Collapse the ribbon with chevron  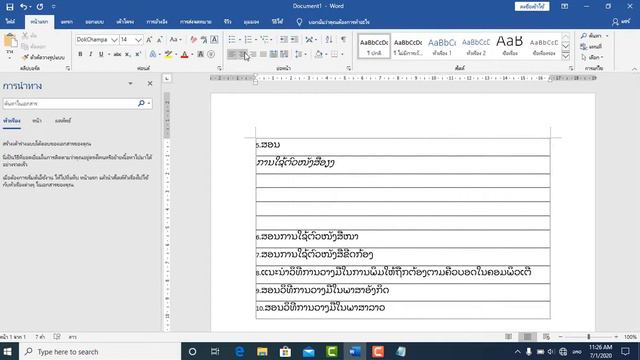tap(634, 69)
